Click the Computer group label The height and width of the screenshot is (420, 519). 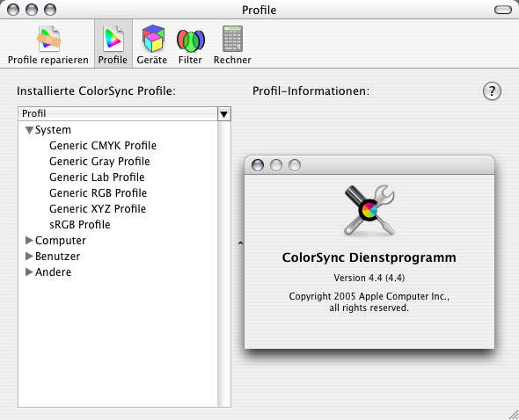click(x=61, y=241)
